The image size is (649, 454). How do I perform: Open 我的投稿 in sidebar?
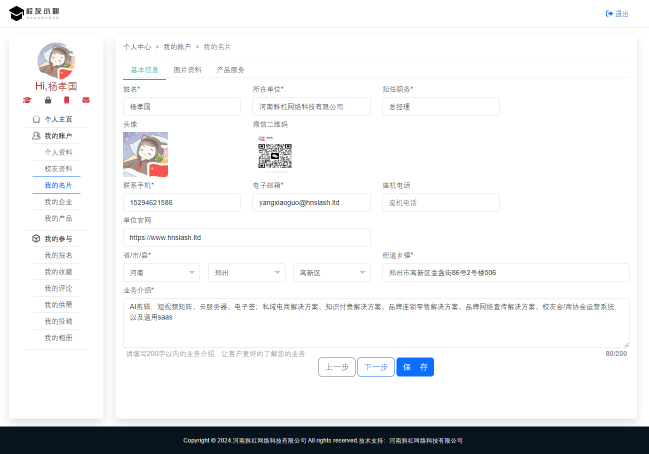click(x=58, y=322)
